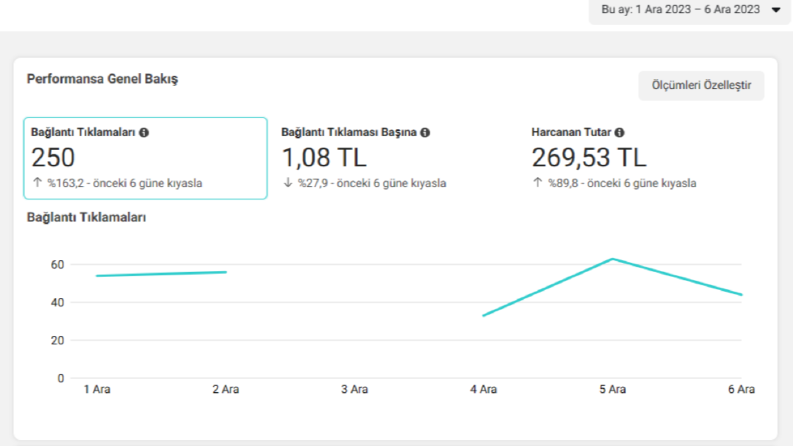Viewport: 793px width, 446px height.
Task: Click the 2 Ara point on the chart line
Action: (226, 272)
